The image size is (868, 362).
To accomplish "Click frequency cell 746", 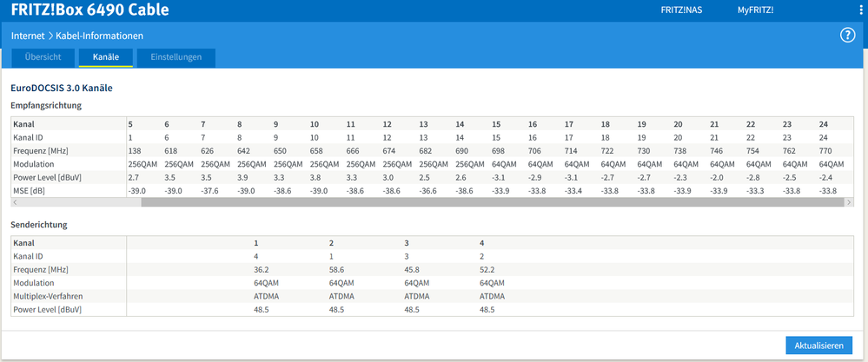I will [x=716, y=151].
